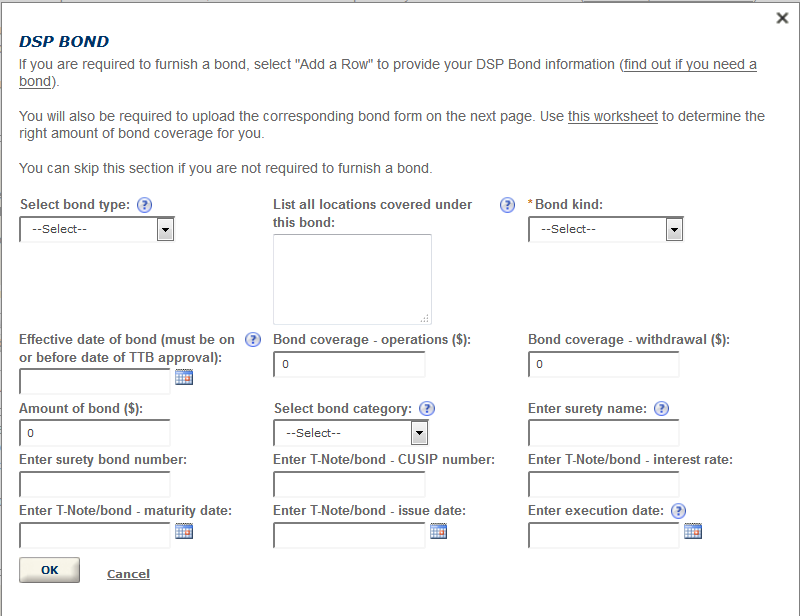Click the locations covered text area
This screenshot has height=616, width=800.
coord(353,280)
